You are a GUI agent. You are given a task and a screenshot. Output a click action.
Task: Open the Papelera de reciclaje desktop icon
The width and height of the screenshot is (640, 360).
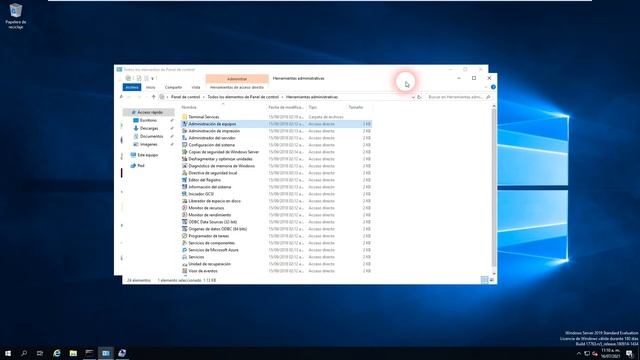coord(16,16)
